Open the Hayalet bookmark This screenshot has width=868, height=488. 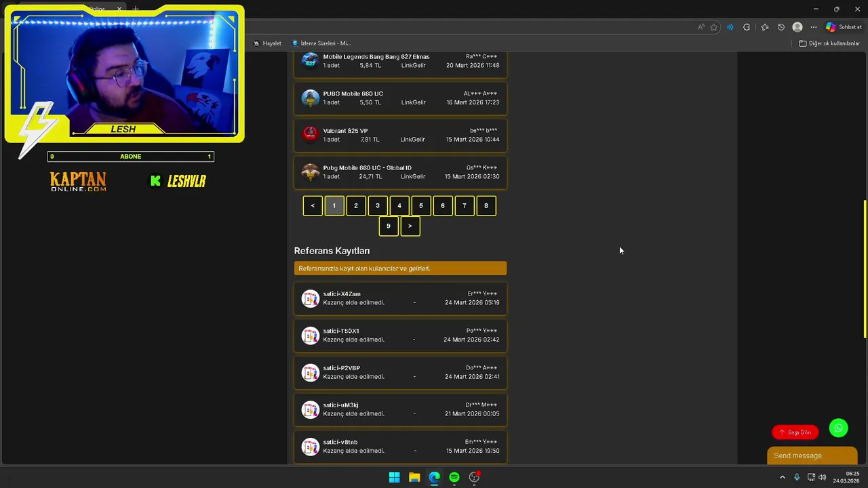point(267,43)
